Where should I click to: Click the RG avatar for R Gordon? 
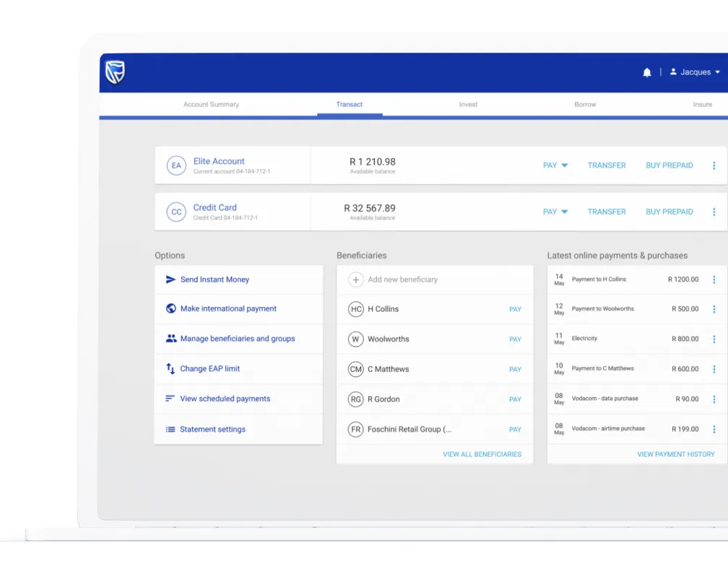355,399
